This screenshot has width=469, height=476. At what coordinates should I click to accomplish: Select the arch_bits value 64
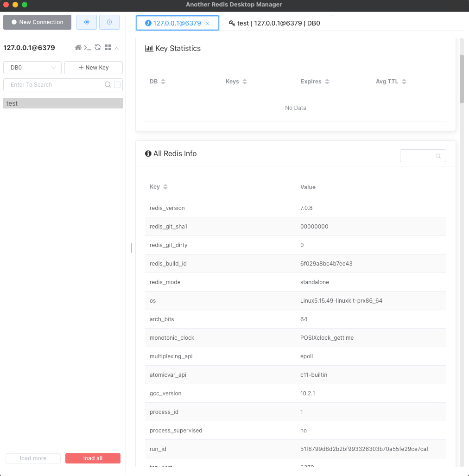pyautogui.click(x=304, y=319)
